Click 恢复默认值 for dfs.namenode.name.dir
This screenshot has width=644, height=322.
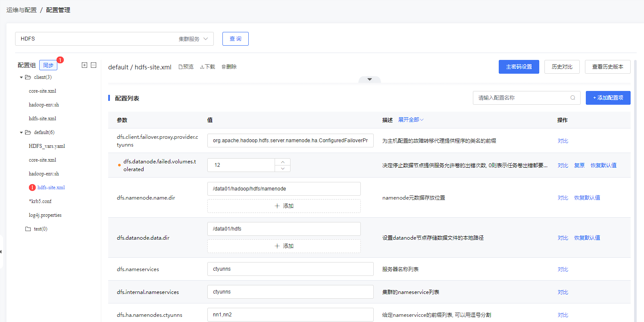click(587, 198)
